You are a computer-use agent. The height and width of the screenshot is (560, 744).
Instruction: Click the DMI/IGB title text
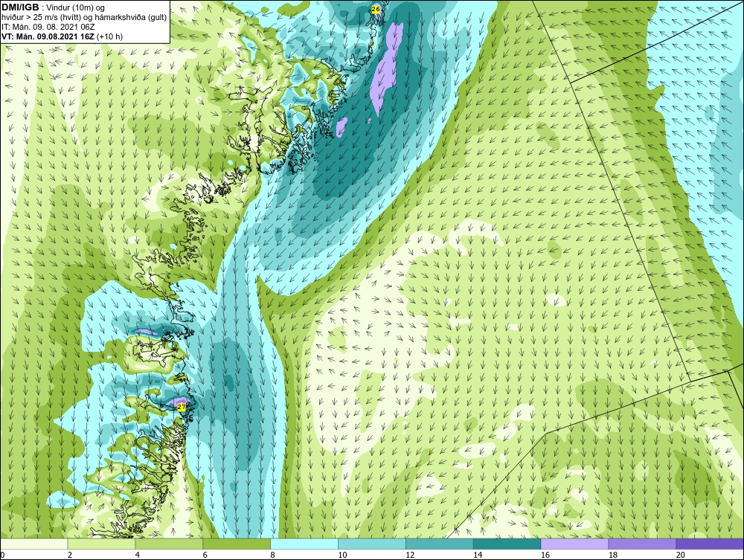20,7
